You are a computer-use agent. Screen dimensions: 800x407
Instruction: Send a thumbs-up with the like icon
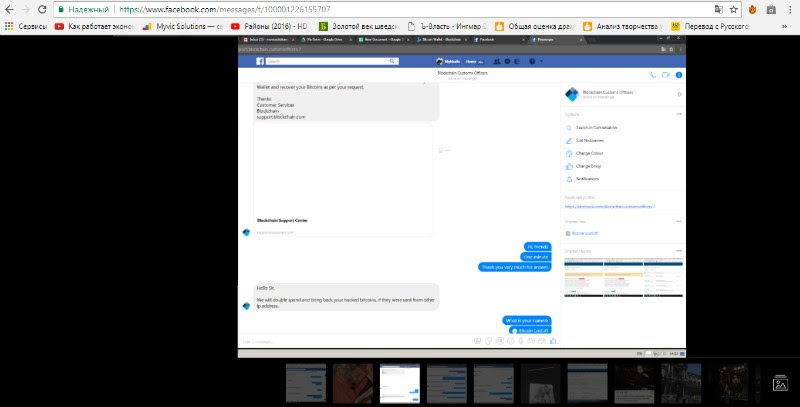point(553,341)
